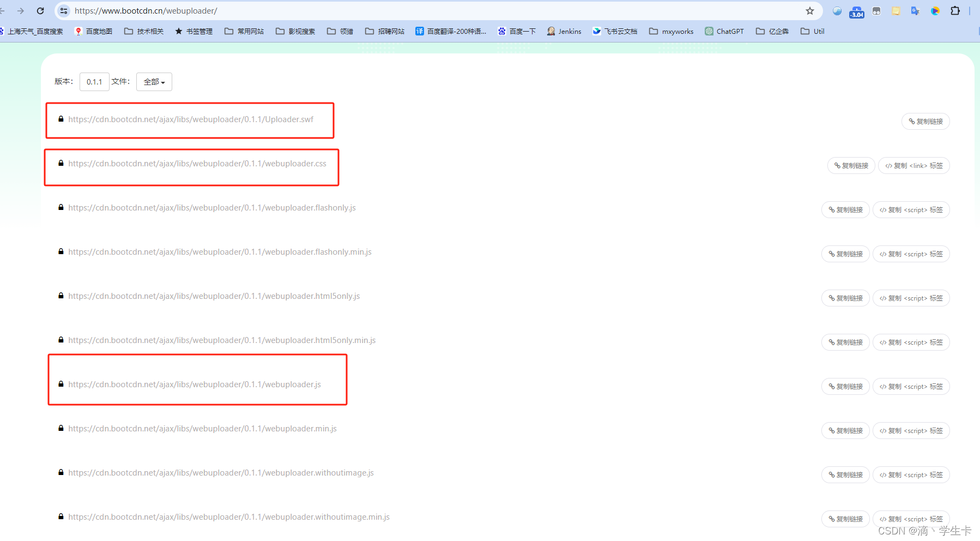Copy link for webuploader.withoutimage.min.js

[845, 519]
